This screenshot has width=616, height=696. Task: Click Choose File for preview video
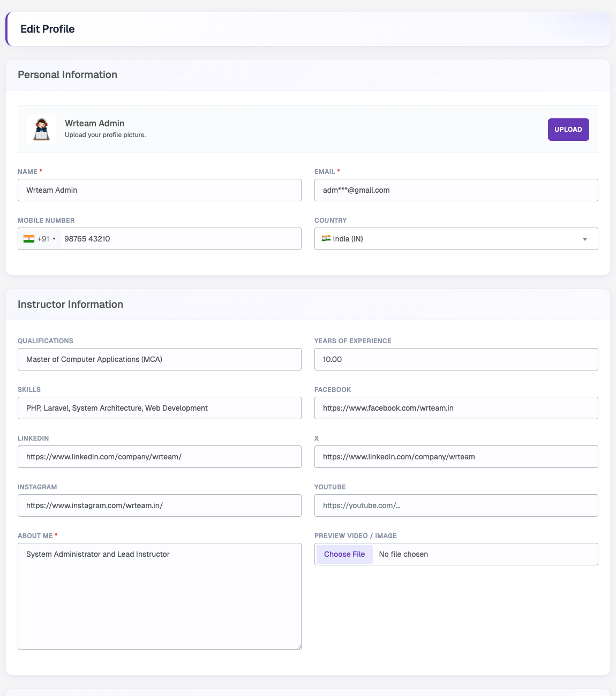(344, 554)
